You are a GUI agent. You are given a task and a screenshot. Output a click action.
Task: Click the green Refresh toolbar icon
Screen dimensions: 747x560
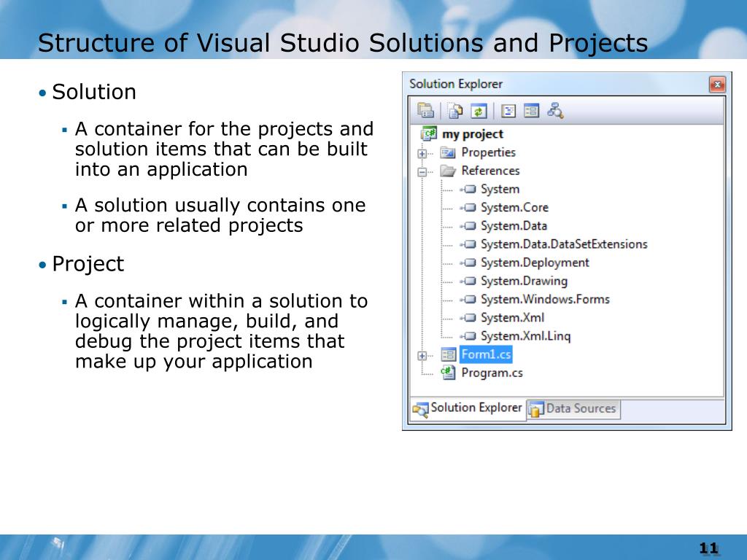coord(479,111)
